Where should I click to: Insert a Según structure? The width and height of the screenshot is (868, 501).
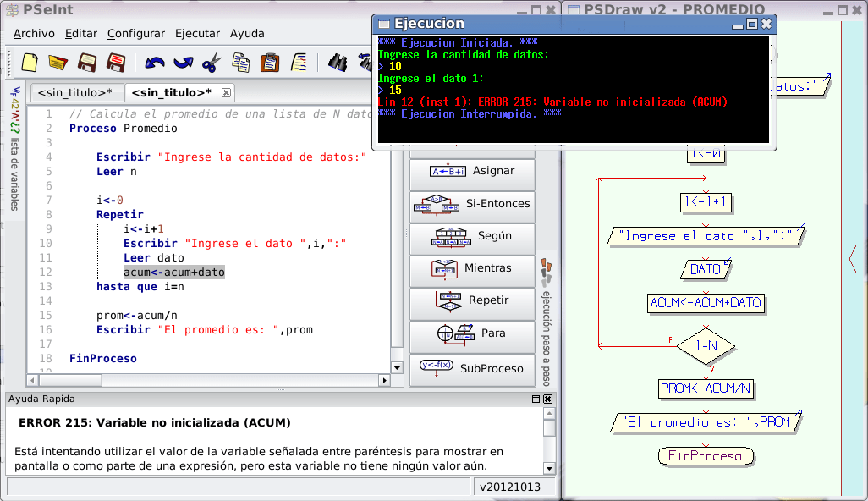pyautogui.click(x=472, y=239)
